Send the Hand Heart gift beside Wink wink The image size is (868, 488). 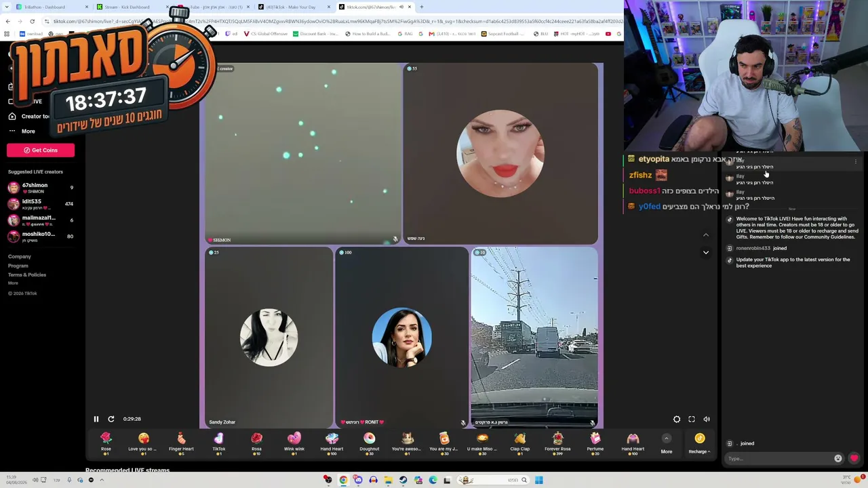[332, 443]
